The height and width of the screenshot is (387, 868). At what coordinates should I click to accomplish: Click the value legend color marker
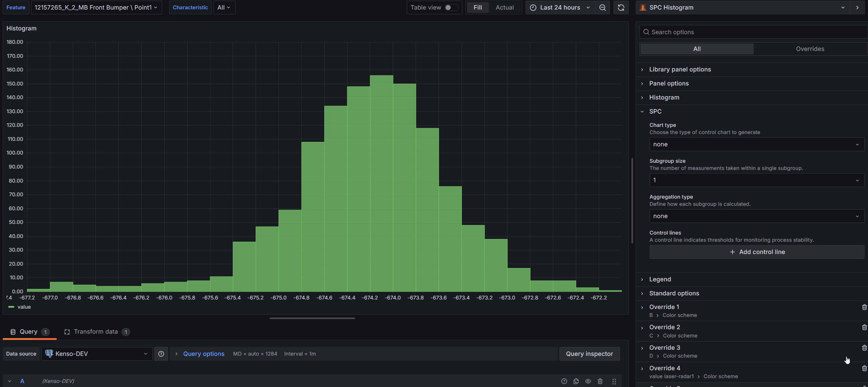(11, 307)
